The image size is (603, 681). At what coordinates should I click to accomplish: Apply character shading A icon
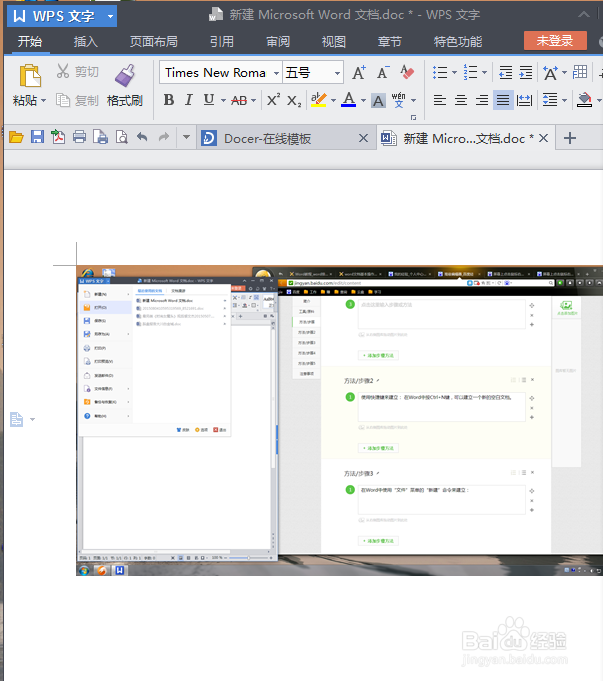[x=378, y=101]
